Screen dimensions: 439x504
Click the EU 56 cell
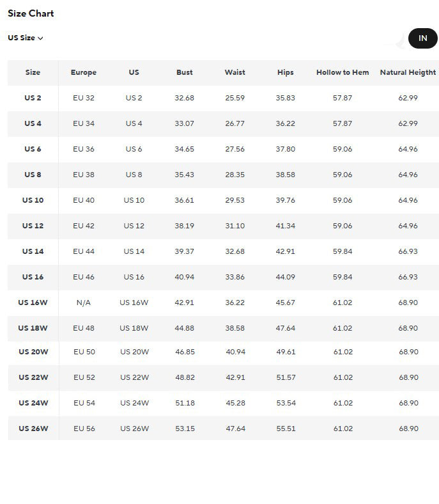(84, 429)
